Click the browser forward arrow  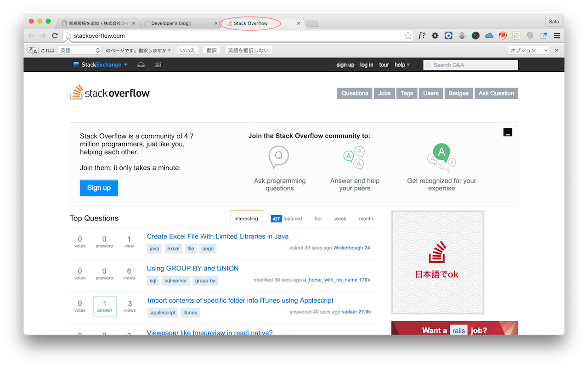(43, 35)
